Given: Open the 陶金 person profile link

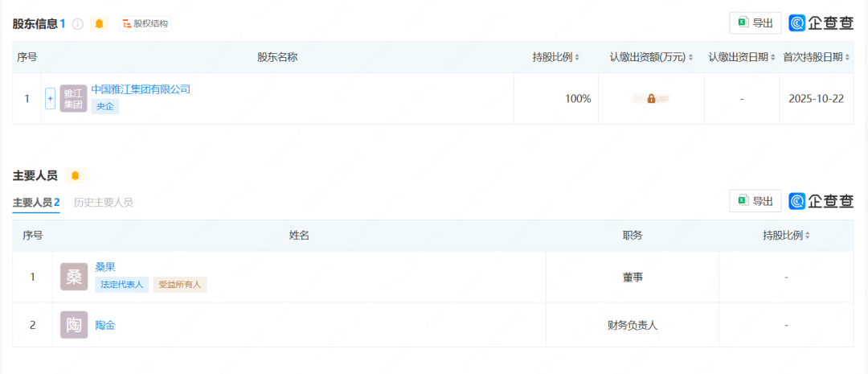Looking at the screenshot, I should click(105, 325).
